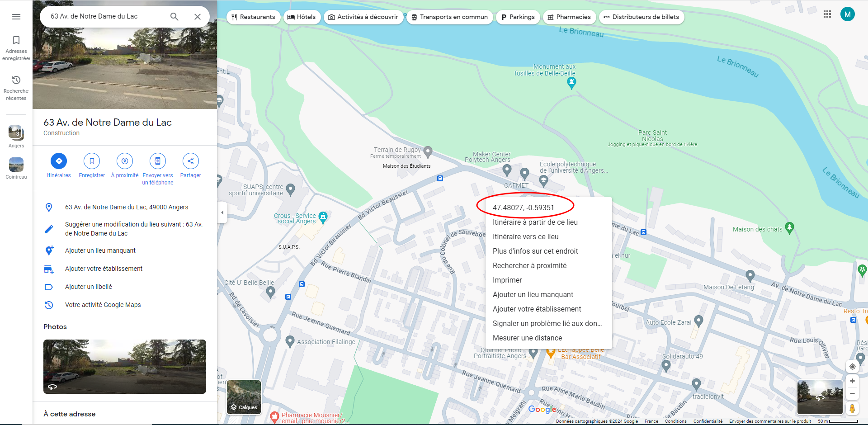Zoom out with the minus button
This screenshot has width=868, height=425.
coord(852,394)
